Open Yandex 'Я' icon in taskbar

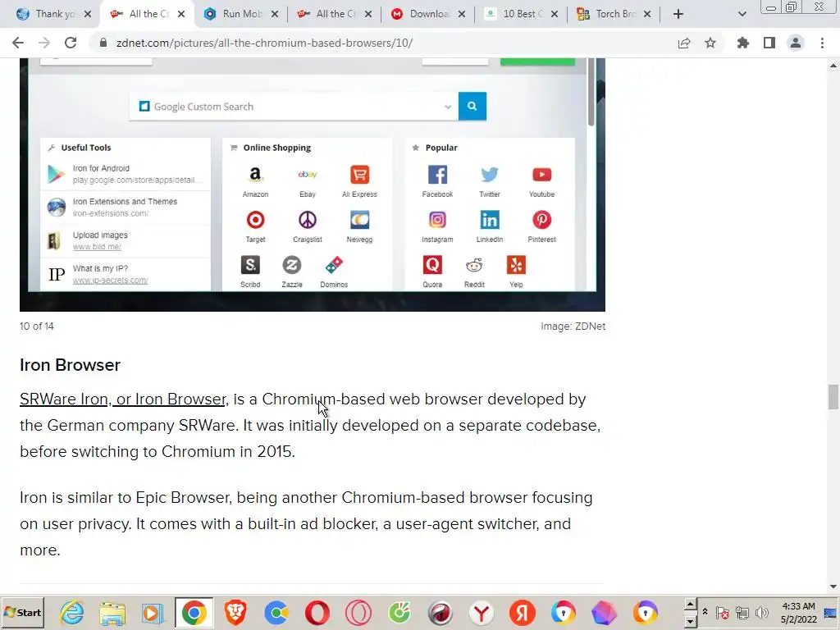click(523, 612)
